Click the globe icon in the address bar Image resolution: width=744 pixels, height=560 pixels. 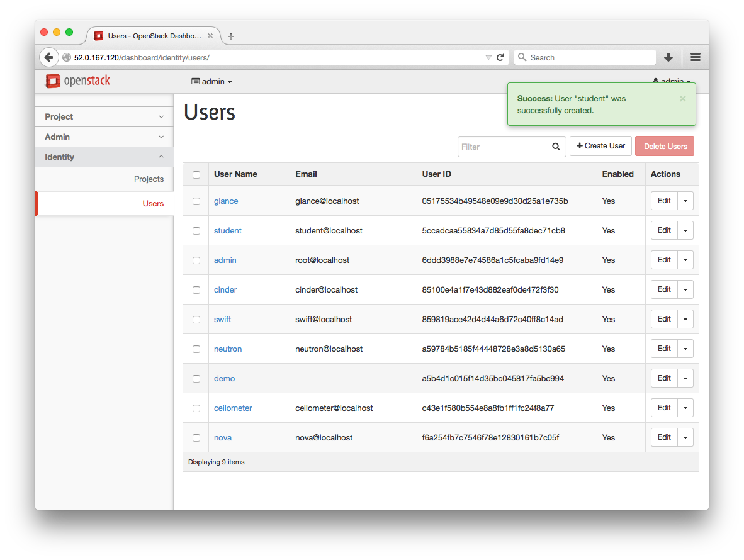66,57
